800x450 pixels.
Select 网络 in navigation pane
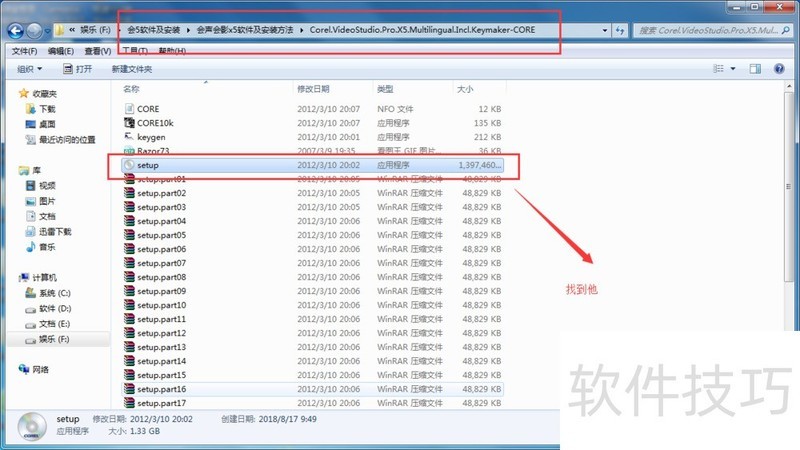click(34, 369)
